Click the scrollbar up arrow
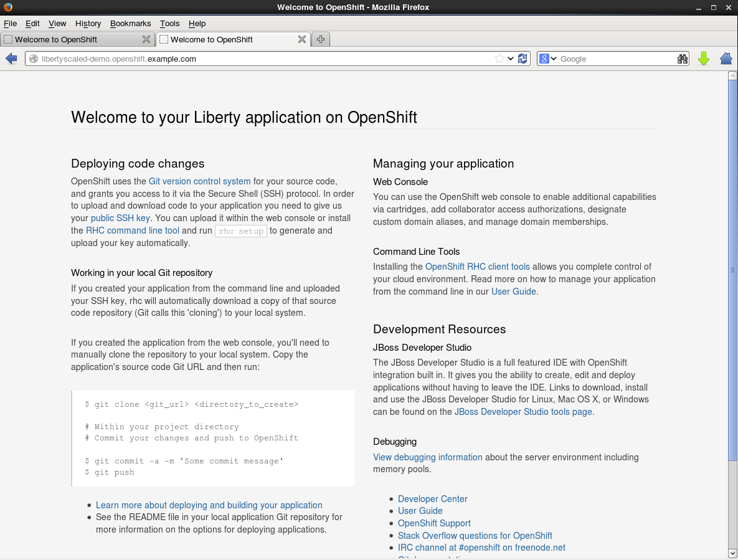 coord(732,75)
